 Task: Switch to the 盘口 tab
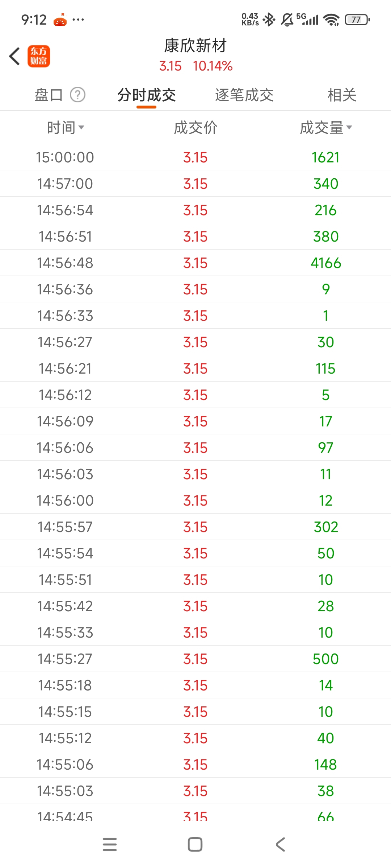tap(49, 95)
